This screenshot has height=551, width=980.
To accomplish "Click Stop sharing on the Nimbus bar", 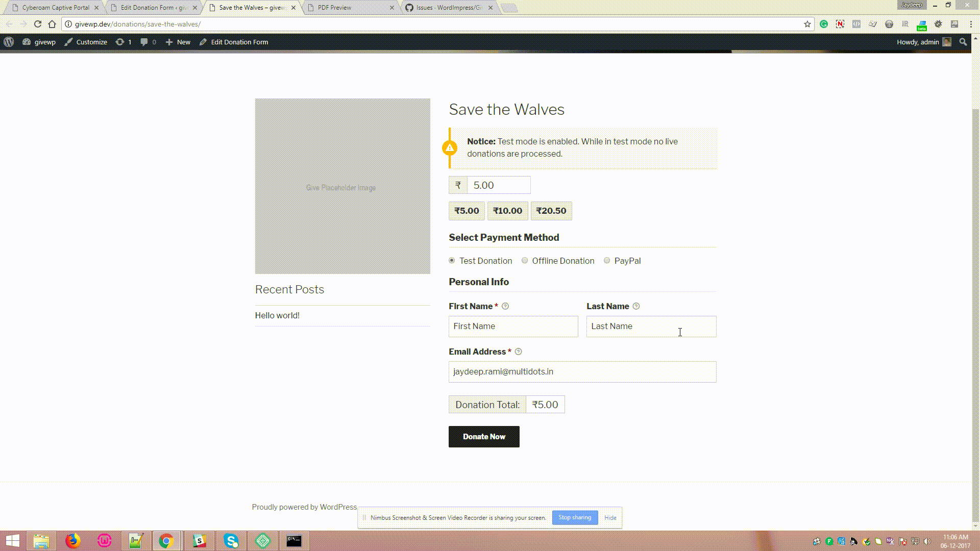I will click(x=575, y=517).
